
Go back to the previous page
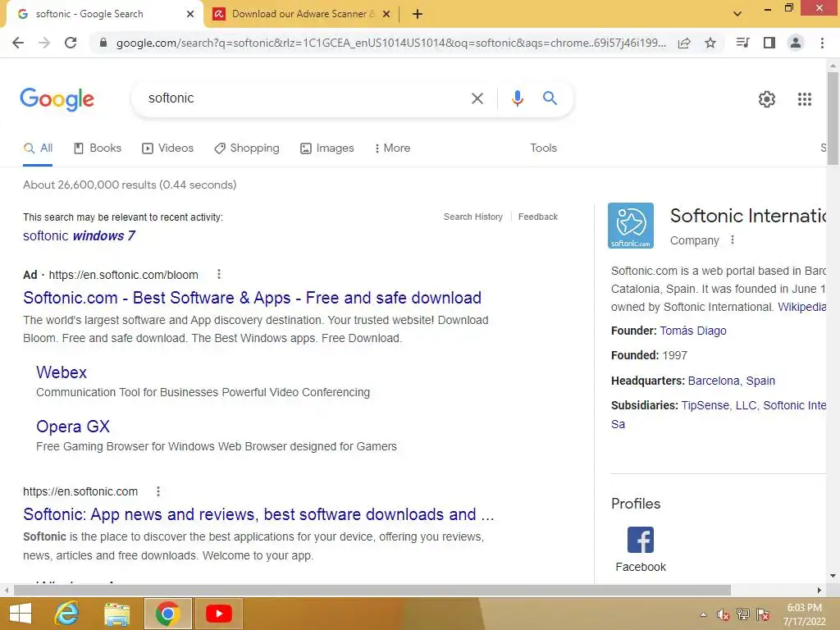click(x=18, y=43)
